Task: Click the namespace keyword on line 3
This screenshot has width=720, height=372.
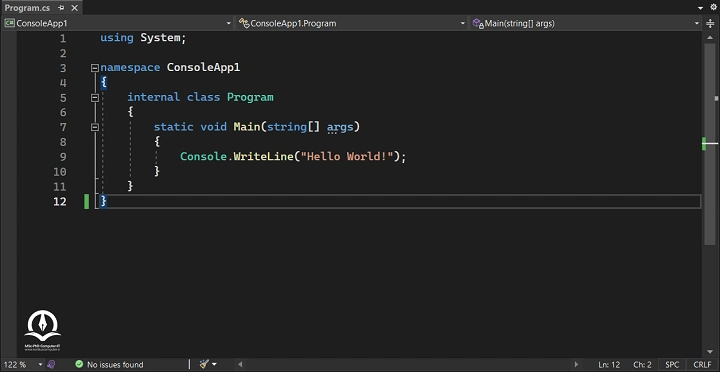Action: tap(130, 68)
